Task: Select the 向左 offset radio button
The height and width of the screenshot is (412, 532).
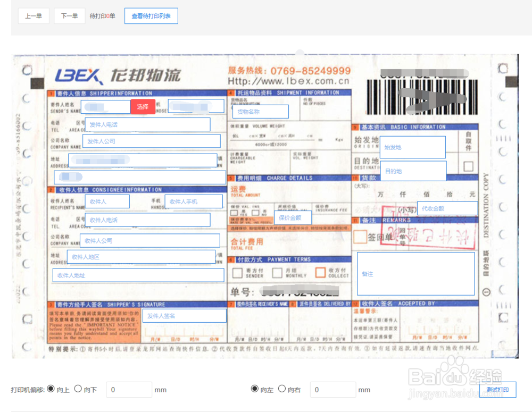Action: (255, 389)
